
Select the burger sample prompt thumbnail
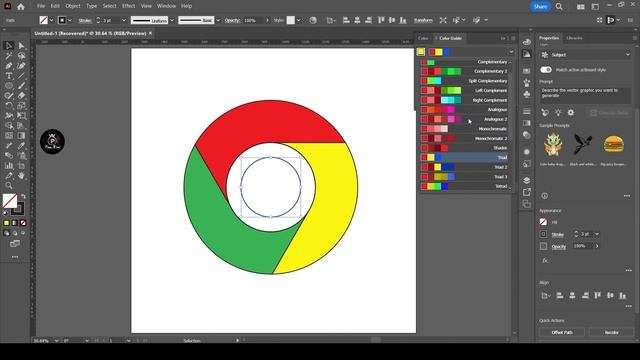click(613, 144)
